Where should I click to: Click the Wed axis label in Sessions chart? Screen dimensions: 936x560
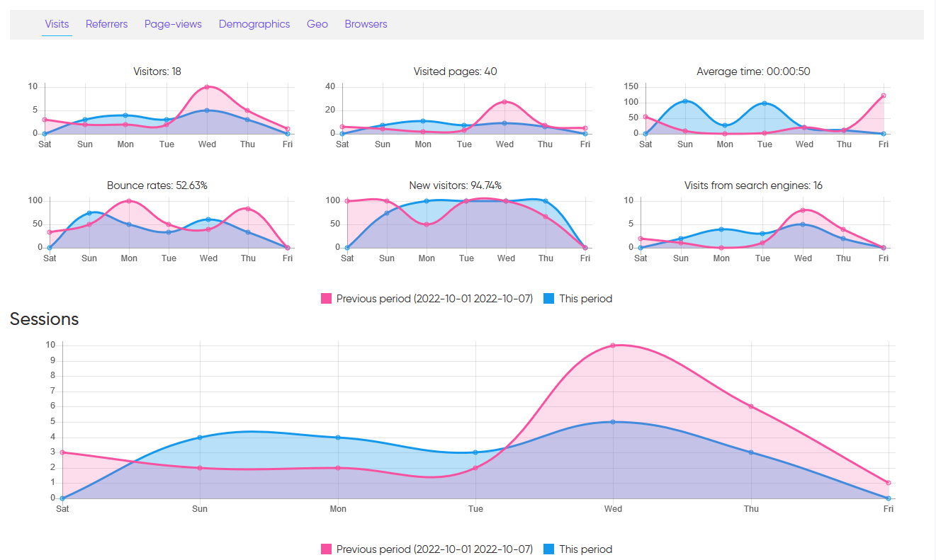click(613, 509)
